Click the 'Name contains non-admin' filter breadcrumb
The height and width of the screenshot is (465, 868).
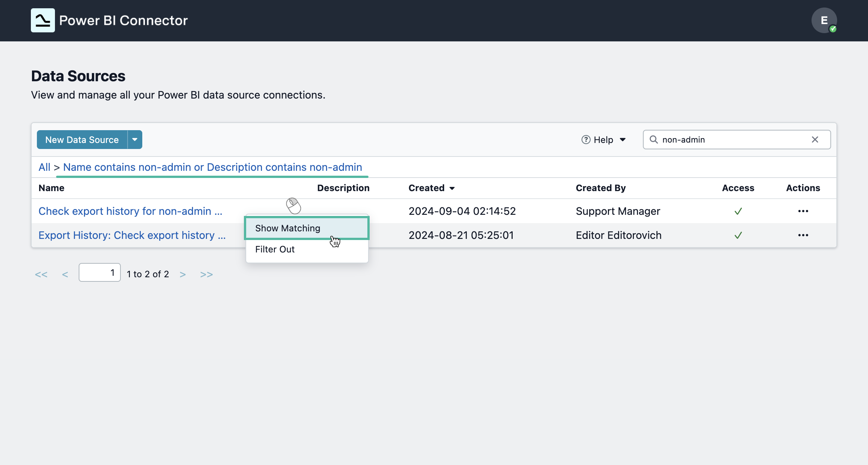coord(213,167)
